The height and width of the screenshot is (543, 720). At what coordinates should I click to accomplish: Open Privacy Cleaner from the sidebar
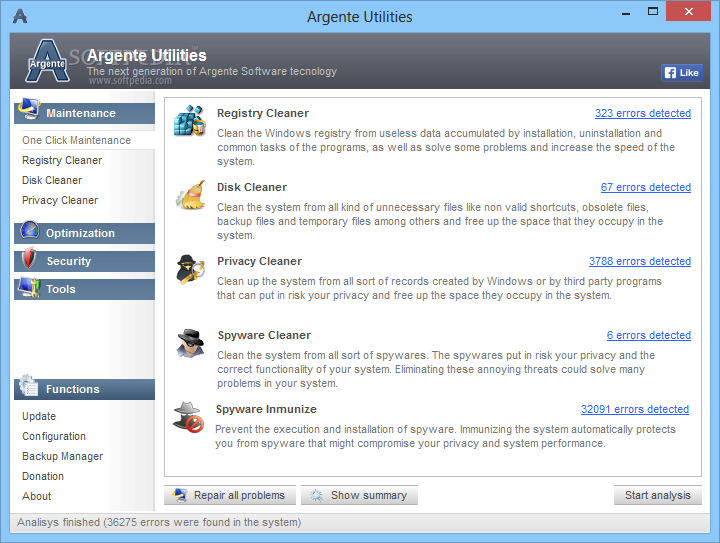[x=60, y=200]
